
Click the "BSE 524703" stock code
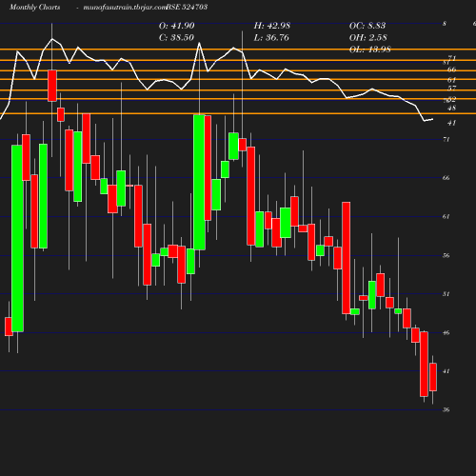pyautogui.click(x=187, y=7)
